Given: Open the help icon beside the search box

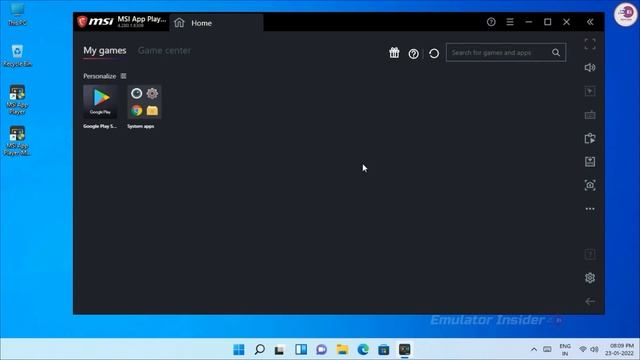Looking at the screenshot, I should (413, 53).
